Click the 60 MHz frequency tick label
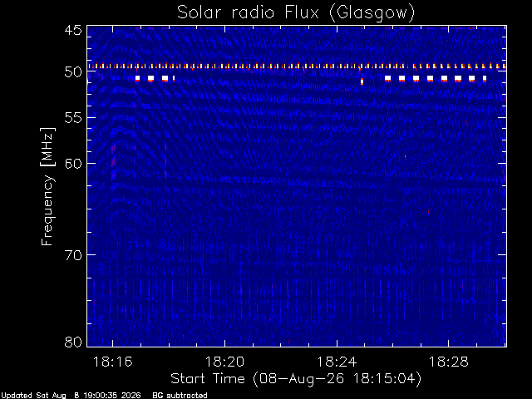 pos(73,163)
